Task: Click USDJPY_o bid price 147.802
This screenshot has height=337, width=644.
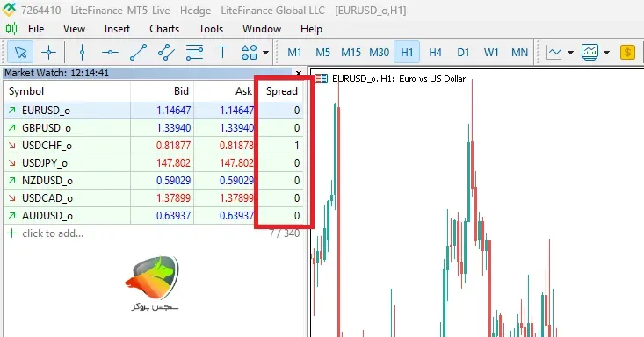Action: (x=173, y=163)
